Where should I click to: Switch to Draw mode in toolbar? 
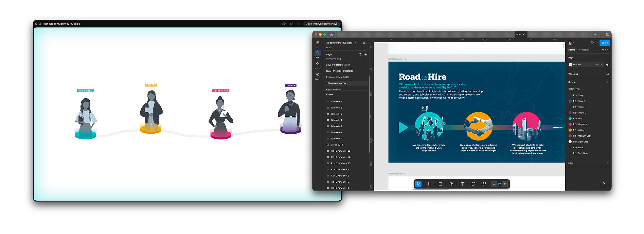pyautogui.click(x=494, y=184)
